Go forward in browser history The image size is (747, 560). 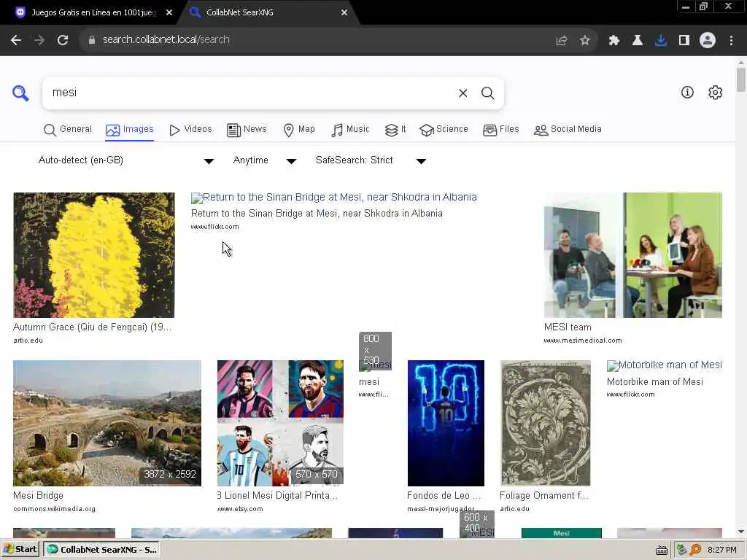click(39, 40)
